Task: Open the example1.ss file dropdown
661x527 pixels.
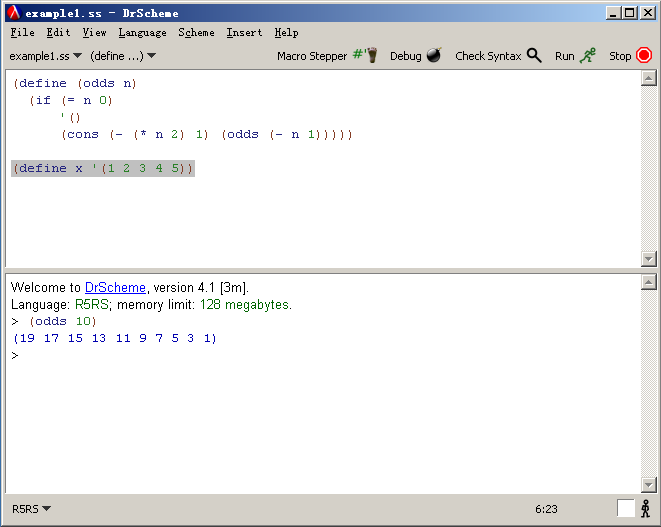Action: pos(45,56)
